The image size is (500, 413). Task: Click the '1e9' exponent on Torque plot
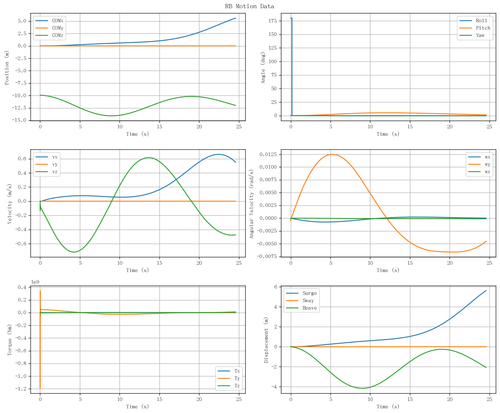(35, 282)
